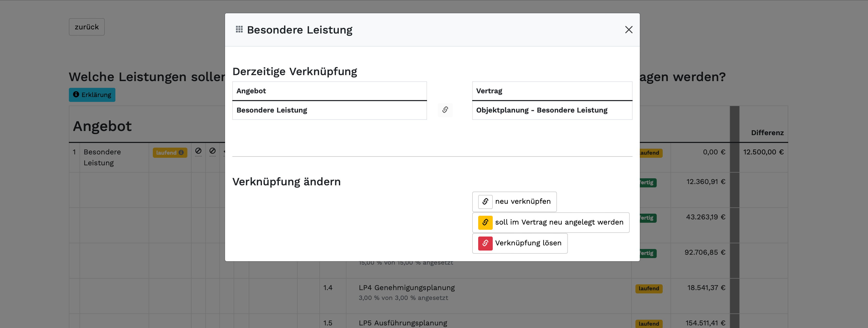The image size is (868, 328).
Task: Click the chain link icon between Angebot and Vertrag
Action: (445, 110)
